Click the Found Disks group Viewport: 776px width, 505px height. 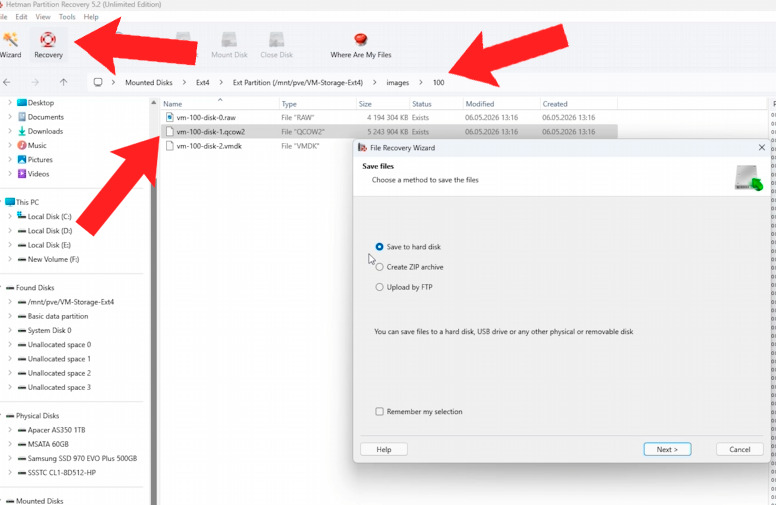coord(35,288)
